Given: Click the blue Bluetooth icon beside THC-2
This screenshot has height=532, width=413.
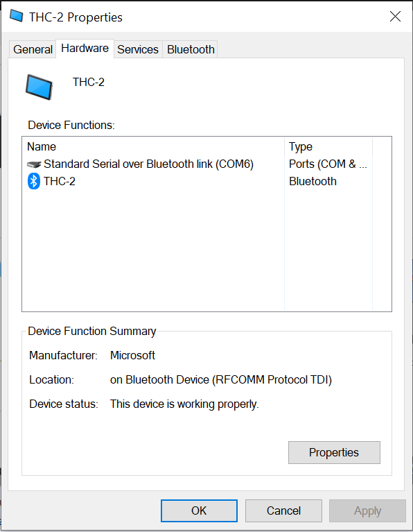Looking at the screenshot, I should coord(33,181).
